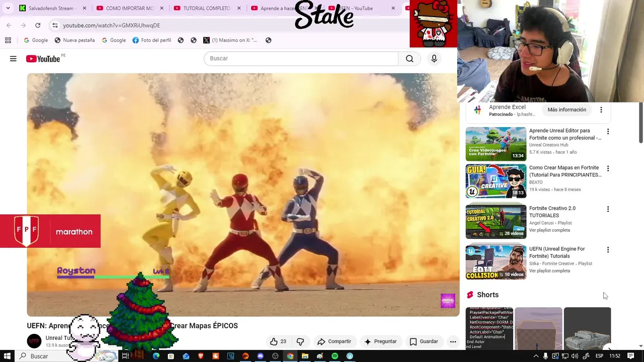Go back in browser history
This screenshot has height=362, width=644.
9,25
